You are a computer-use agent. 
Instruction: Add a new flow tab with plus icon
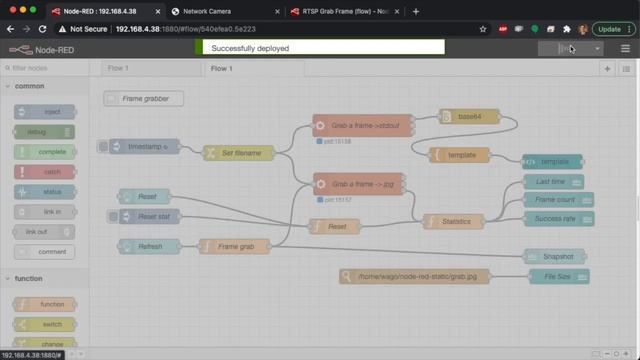tap(607, 69)
